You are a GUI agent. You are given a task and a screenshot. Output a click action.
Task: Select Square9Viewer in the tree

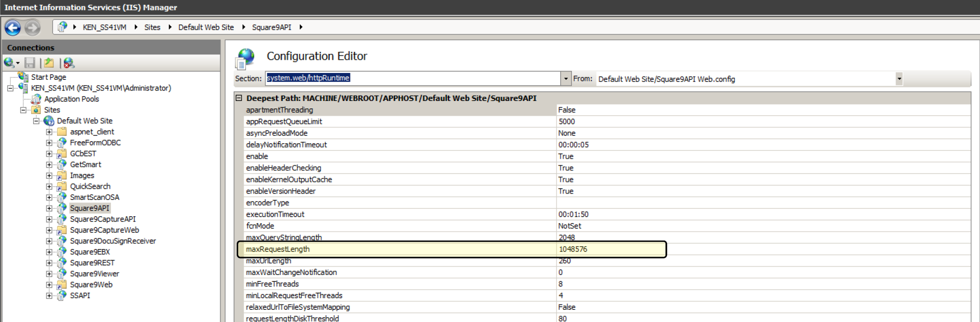95,274
